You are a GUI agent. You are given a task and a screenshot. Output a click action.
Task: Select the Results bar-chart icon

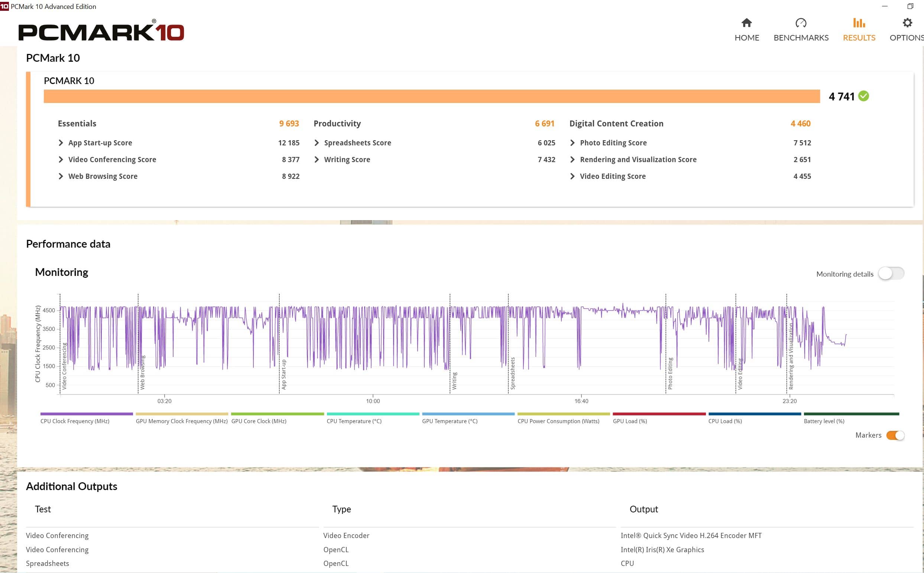tap(859, 23)
